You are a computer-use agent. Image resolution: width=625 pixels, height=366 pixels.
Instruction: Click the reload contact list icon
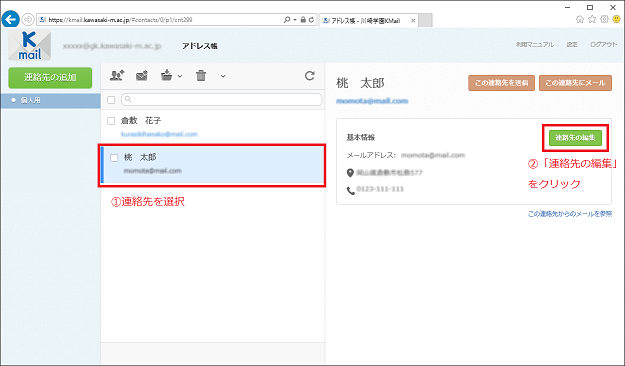pyautogui.click(x=310, y=76)
